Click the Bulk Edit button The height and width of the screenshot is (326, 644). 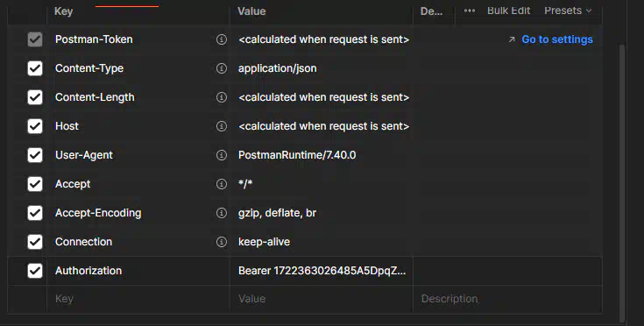[508, 11]
